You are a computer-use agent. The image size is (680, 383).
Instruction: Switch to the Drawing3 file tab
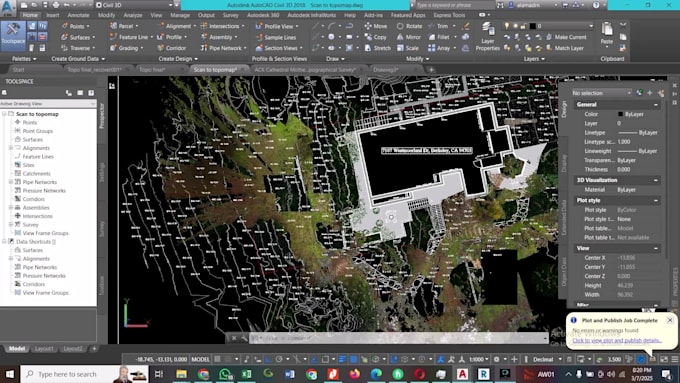(x=385, y=69)
